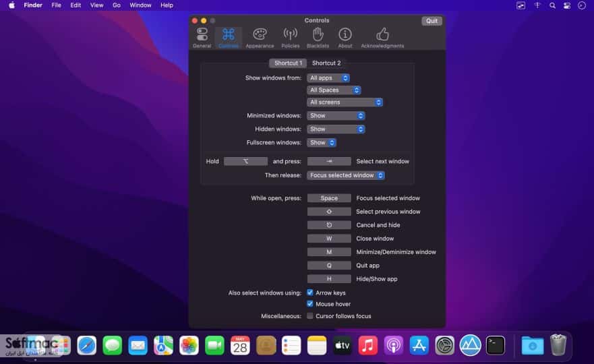594x364 pixels.
Task: Open FaceTime from the Dock
Action: pos(214,345)
